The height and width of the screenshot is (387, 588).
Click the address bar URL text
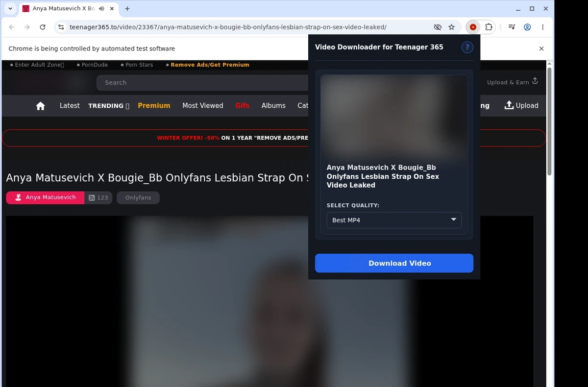(228, 27)
